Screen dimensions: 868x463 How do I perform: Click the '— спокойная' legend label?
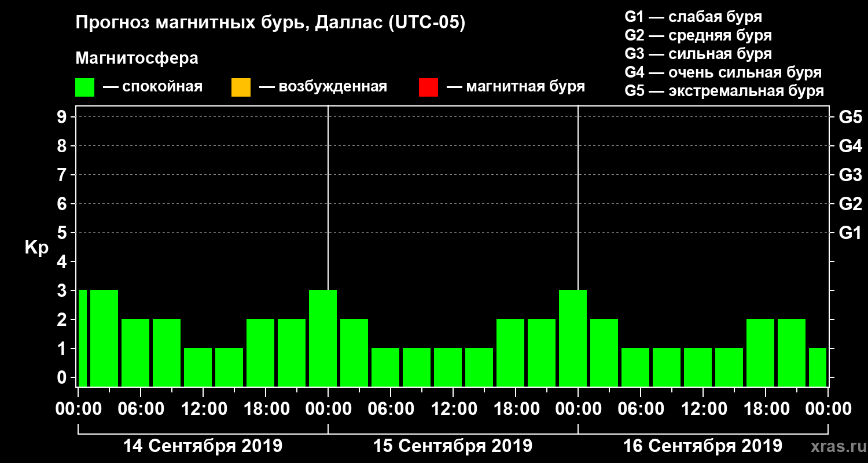click(153, 87)
